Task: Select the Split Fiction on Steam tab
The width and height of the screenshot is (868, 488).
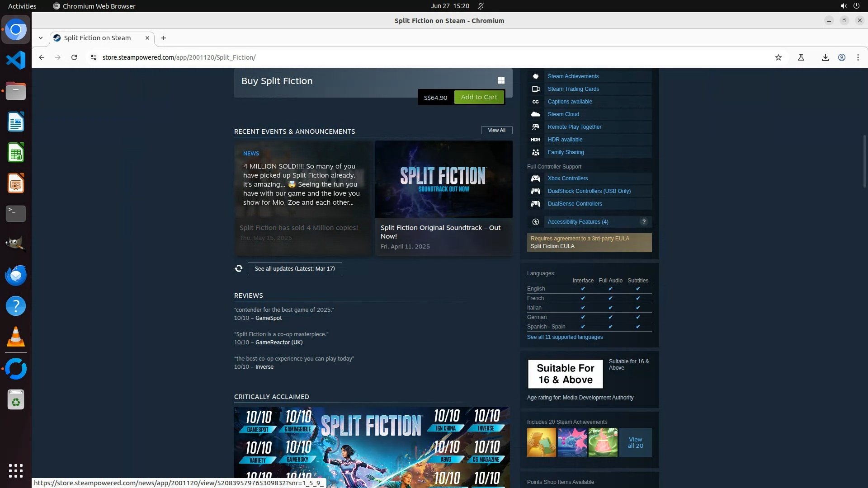Action: click(x=97, y=38)
